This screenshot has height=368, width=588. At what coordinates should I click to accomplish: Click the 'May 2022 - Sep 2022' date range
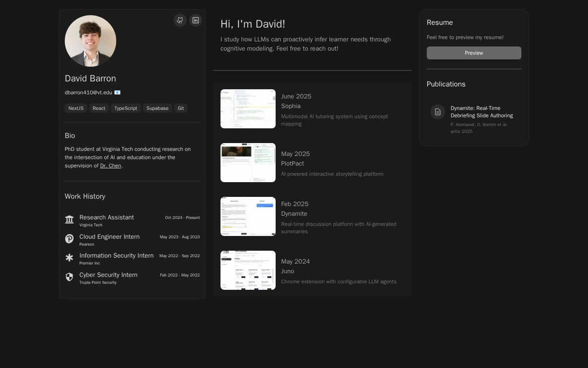pyautogui.click(x=180, y=256)
